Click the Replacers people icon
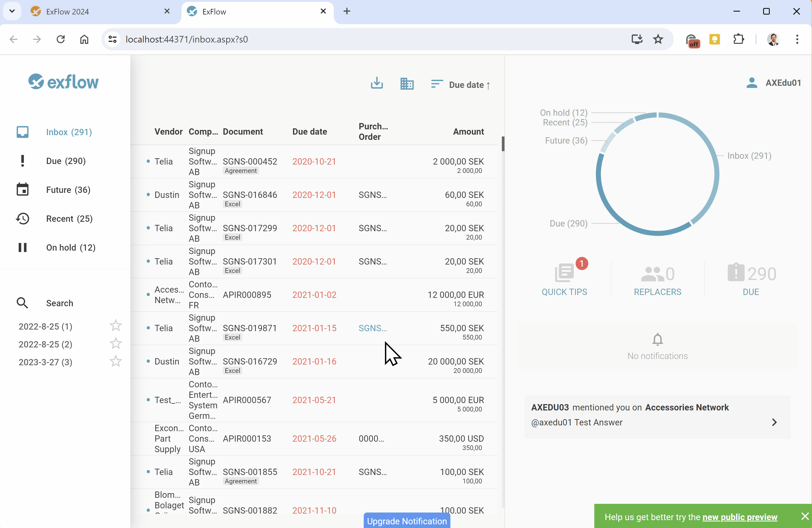Image resolution: width=812 pixels, height=528 pixels. click(x=652, y=274)
